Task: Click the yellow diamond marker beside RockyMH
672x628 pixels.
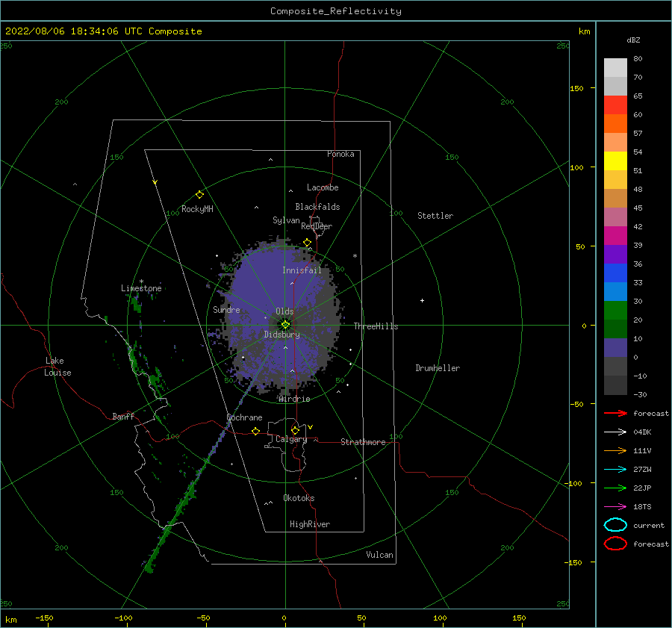Action: coord(199,195)
